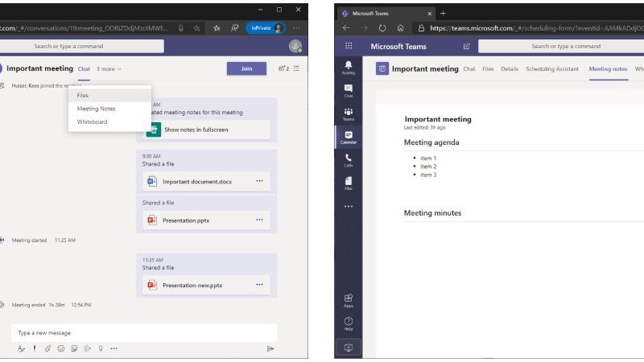
Task: Open Calls in the Teams sidebar
Action: [349, 160]
